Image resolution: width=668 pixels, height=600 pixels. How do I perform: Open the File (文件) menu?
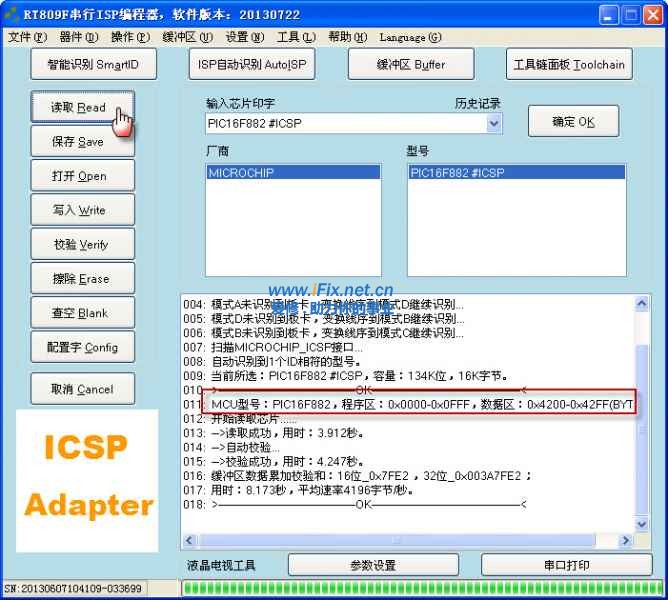click(x=27, y=37)
